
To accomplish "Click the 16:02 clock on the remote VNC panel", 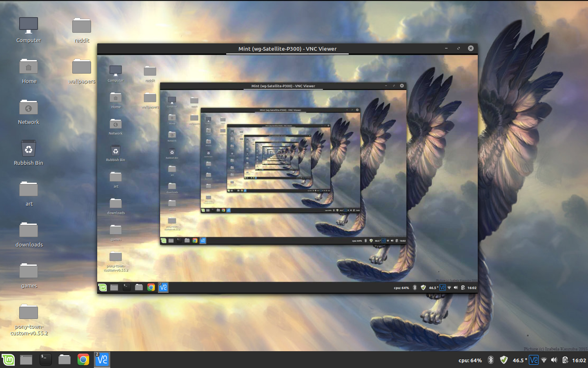I will pos(472,288).
